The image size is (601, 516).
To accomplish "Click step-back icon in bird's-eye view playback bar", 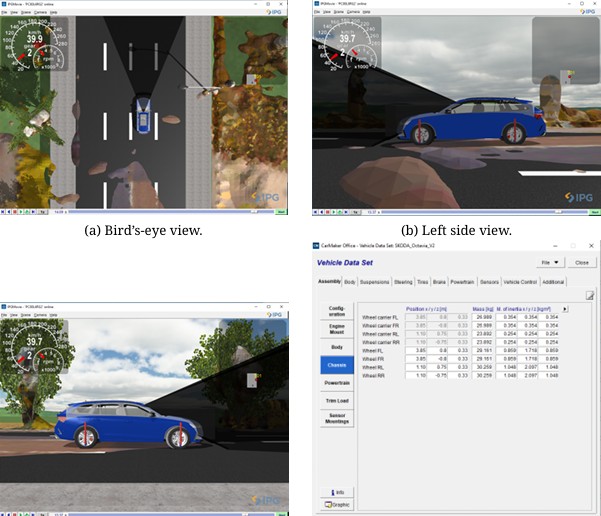I will (x=9, y=212).
